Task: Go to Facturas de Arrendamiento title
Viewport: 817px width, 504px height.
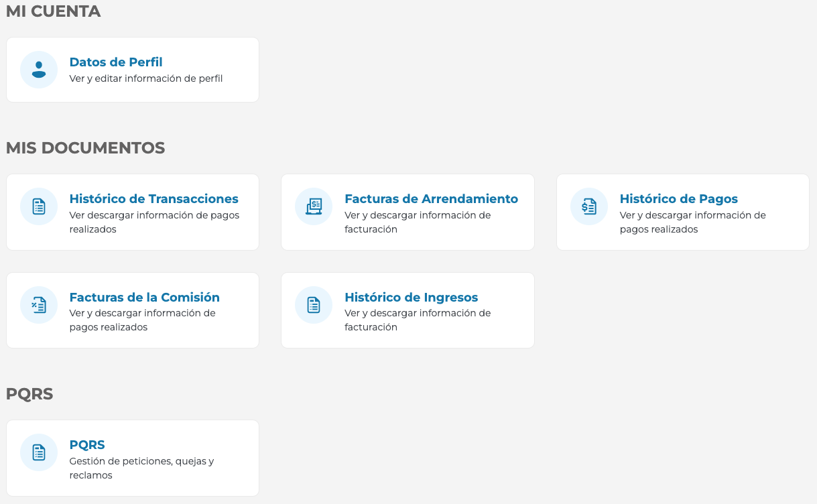Action: (431, 199)
